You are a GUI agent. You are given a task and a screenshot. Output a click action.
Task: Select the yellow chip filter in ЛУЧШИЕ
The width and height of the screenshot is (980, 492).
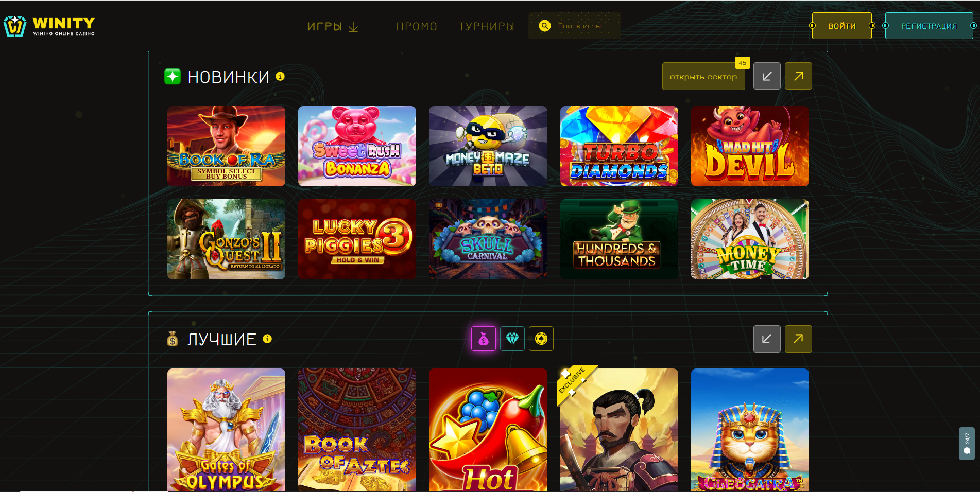[541, 339]
